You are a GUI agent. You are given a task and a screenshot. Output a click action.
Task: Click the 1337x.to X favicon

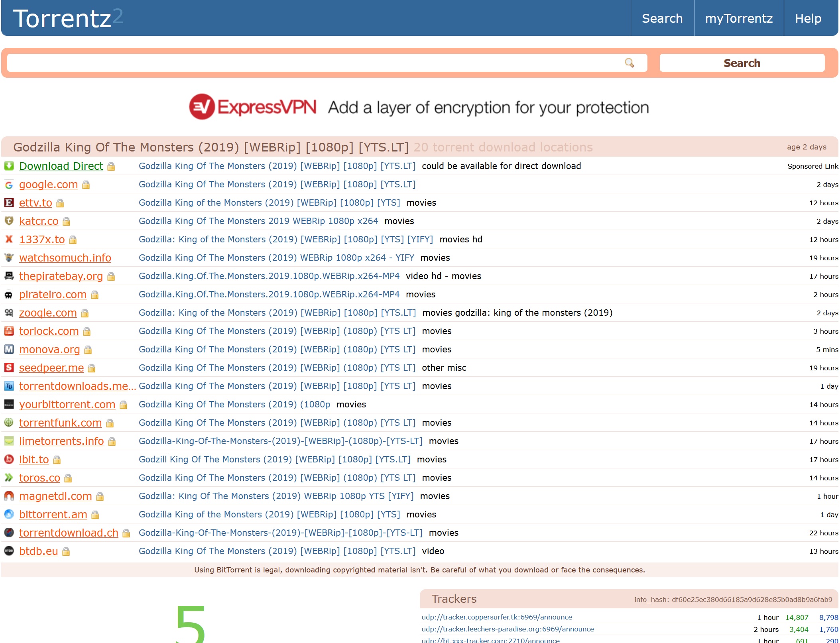pyautogui.click(x=9, y=239)
